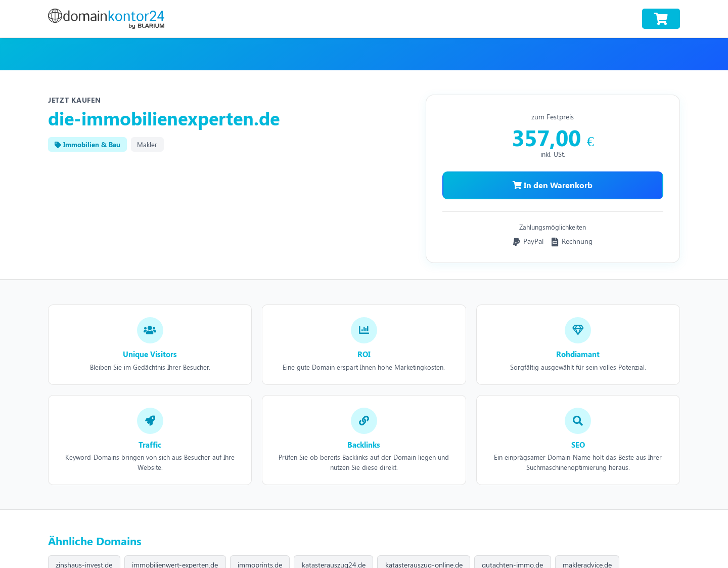Image resolution: width=728 pixels, height=568 pixels.
Task: Click the Rohdiamant diamond icon
Action: tap(578, 330)
